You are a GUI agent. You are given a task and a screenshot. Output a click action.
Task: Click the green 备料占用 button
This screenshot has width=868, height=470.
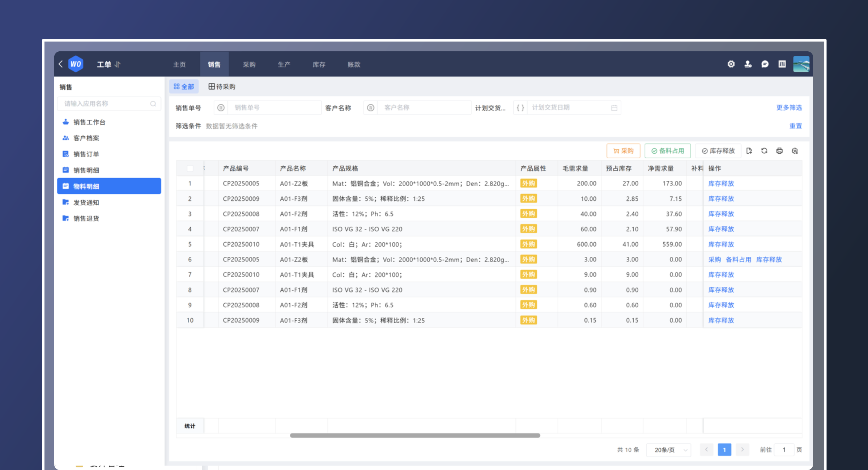coord(668,151)
